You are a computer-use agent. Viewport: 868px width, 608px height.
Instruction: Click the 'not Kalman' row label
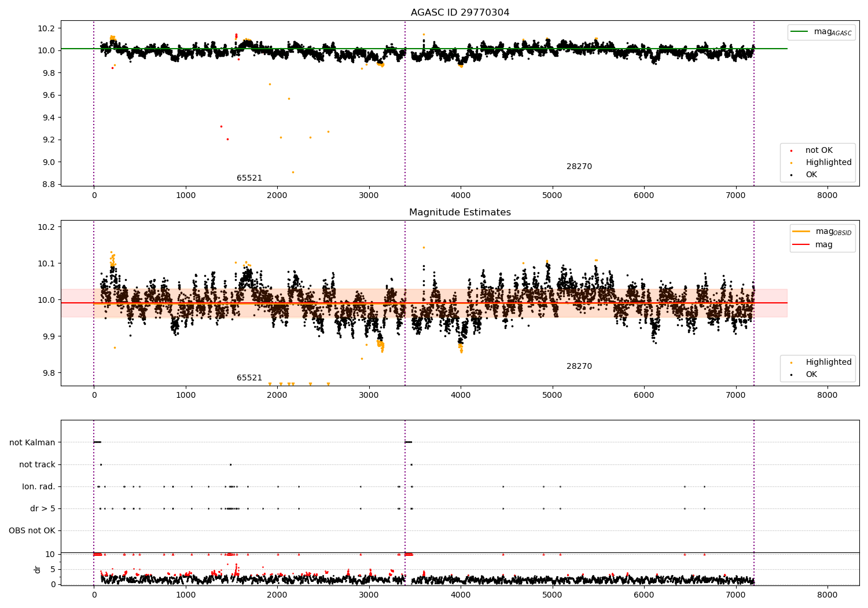click(32, 443)
